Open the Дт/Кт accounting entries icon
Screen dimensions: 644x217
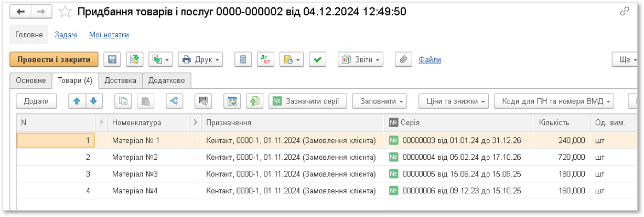coord(265,60)
